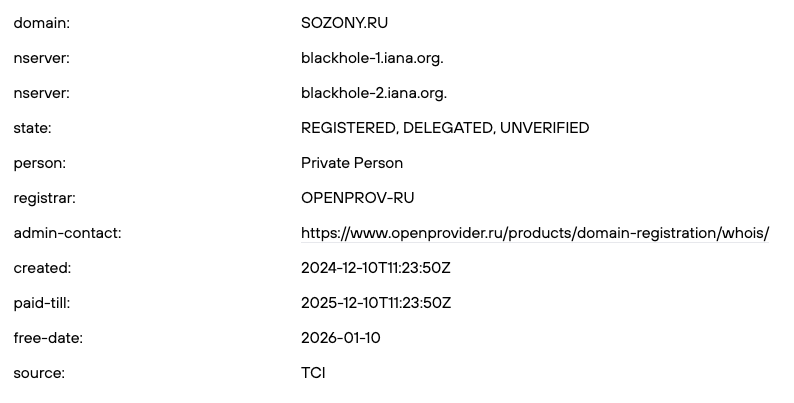Click the person: field label
The height and width of the screenshot is (403, 794).
39,163
